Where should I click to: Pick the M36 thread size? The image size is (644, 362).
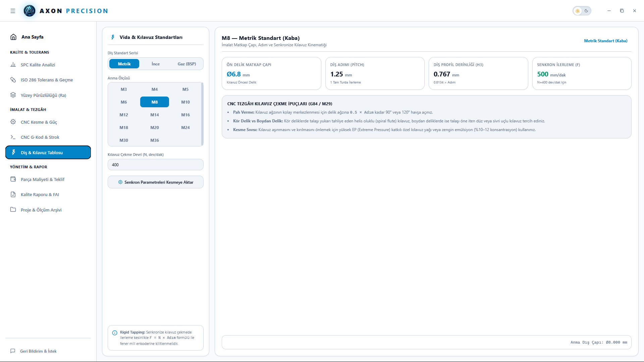pyautogui.click(x=155, y=140)
